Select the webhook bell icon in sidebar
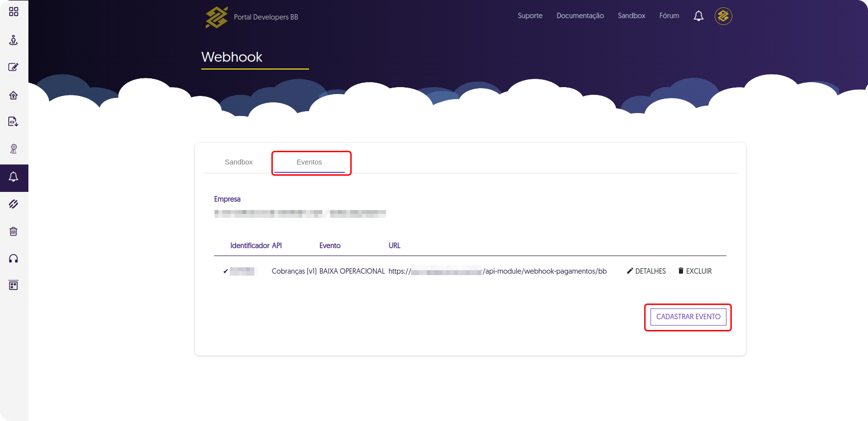 click(14, 177)
